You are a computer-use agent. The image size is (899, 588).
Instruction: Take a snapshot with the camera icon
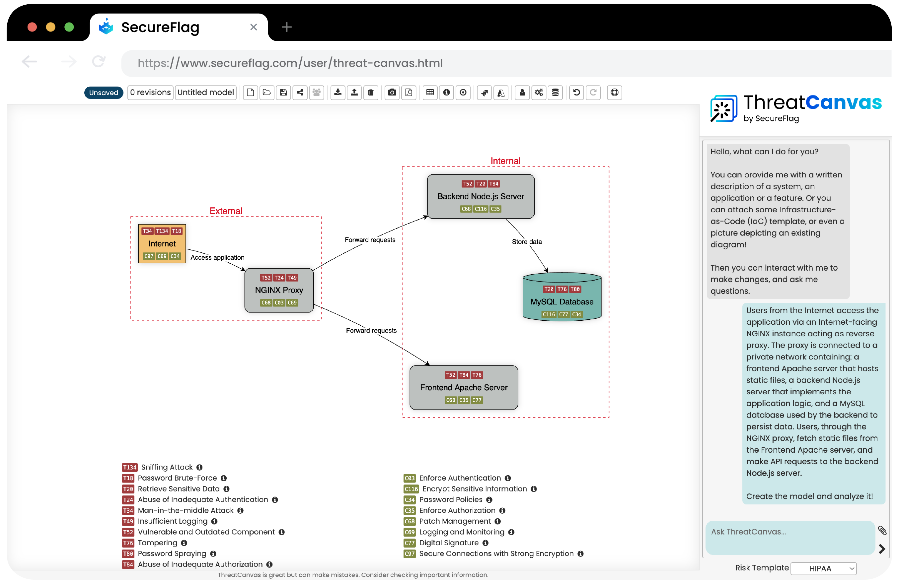click(x=392, y=93)
